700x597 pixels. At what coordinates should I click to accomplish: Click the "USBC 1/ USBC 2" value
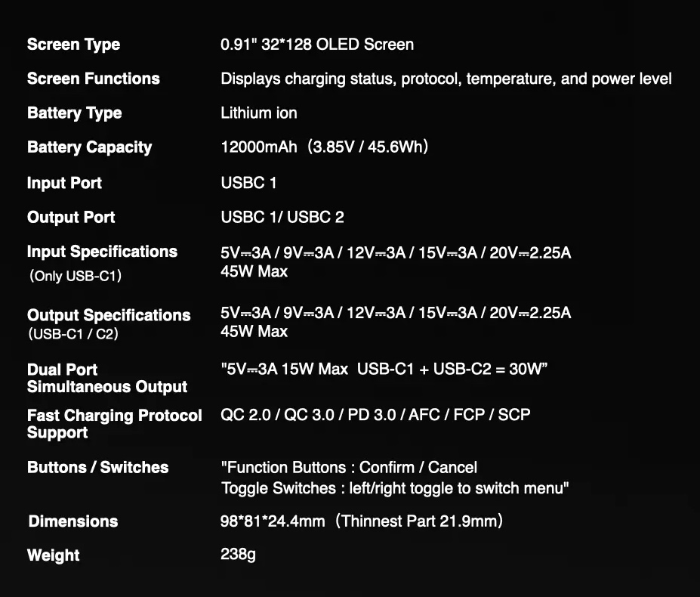[x=282, y=218]
